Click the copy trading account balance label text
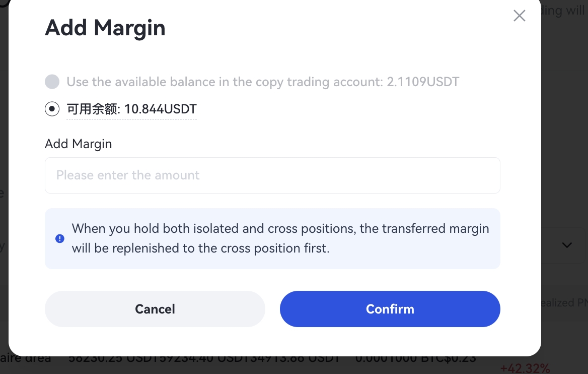 point(263,82)
